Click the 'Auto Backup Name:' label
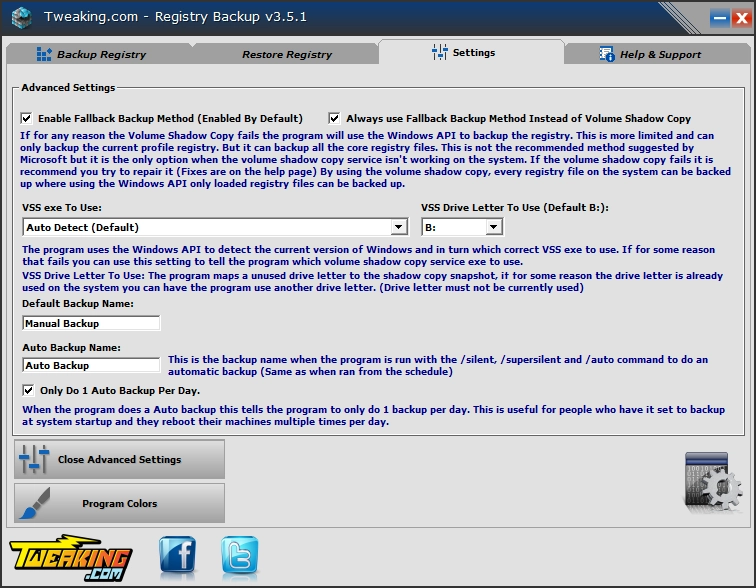Screen dimensions: 756x588 click(x=71, y=347)
